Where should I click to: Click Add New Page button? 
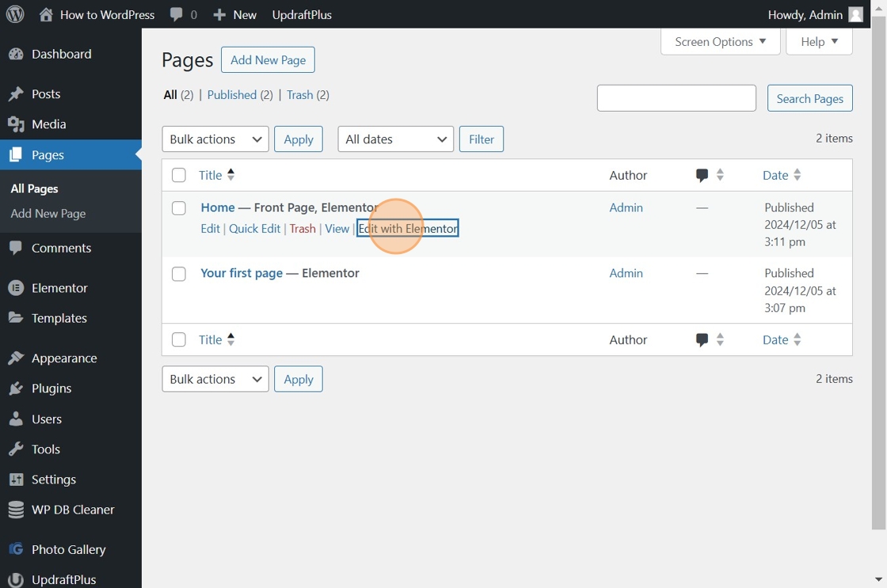pyautogui.click(x=268, y=60)
